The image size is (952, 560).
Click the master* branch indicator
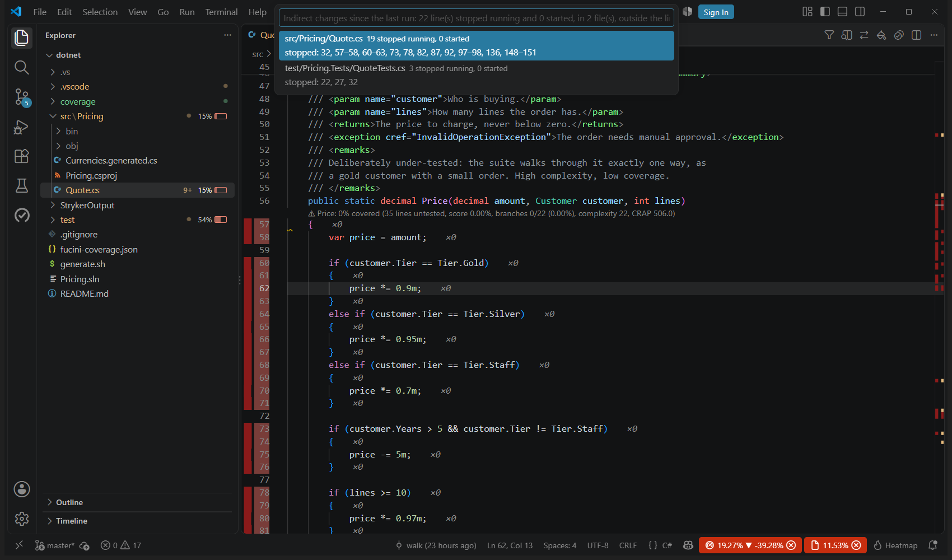pos(55,545)
